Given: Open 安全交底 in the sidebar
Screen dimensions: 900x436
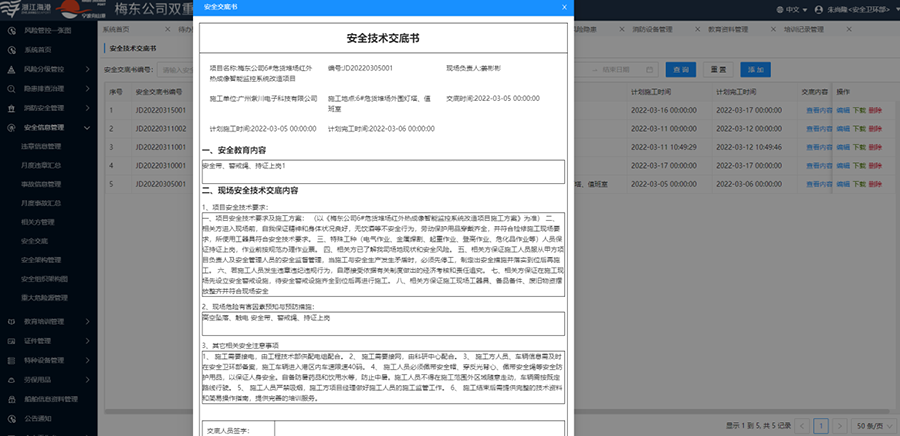Looking at the screenshot, I should click(34, 241).
